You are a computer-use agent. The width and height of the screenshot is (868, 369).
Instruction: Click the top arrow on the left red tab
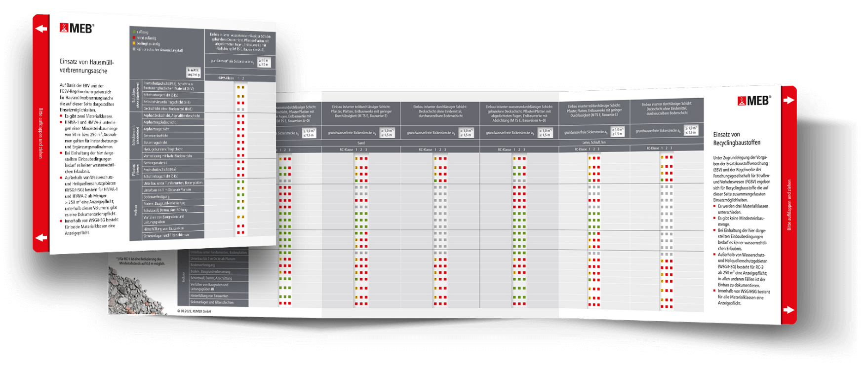(x=41, y=29)
